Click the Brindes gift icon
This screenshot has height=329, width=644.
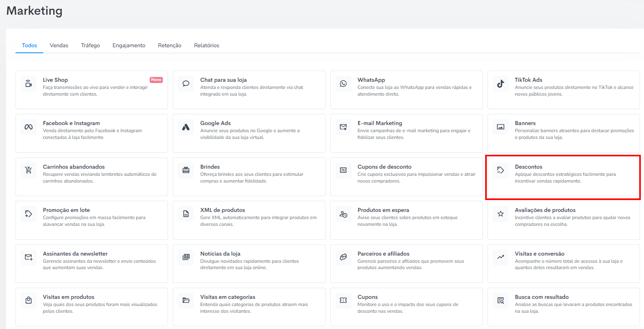(186, 170)
